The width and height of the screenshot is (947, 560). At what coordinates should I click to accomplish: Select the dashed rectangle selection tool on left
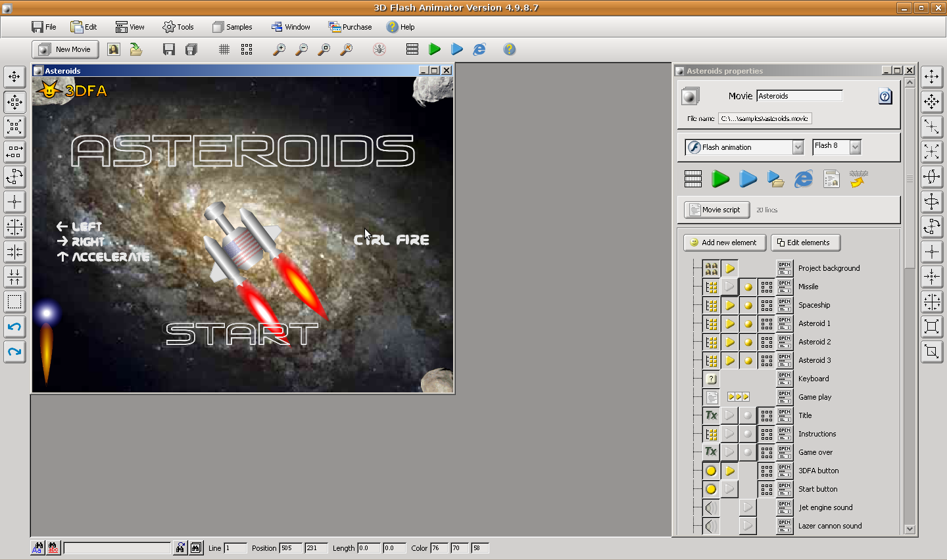14,302
